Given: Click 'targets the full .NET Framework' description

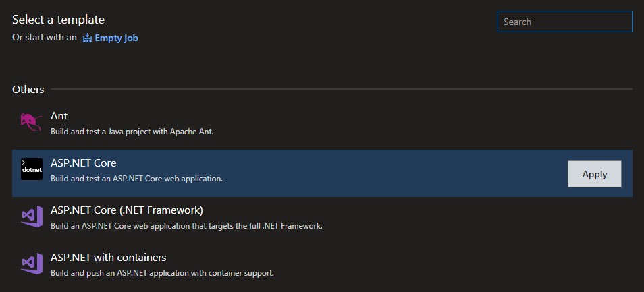Looking at the screenshot, I should [186, 227].
